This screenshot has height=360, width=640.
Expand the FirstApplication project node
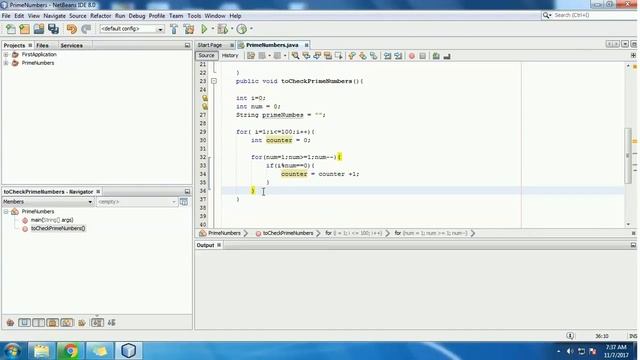6,54
